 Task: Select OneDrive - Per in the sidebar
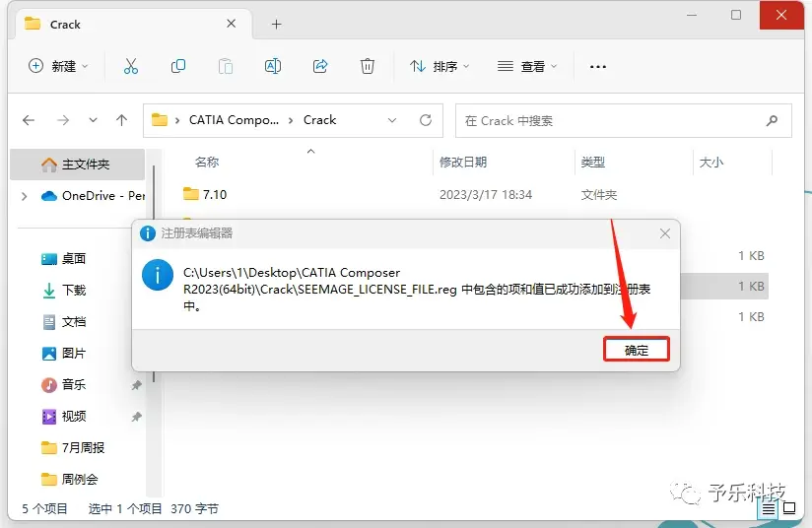(x=94, y=196)
